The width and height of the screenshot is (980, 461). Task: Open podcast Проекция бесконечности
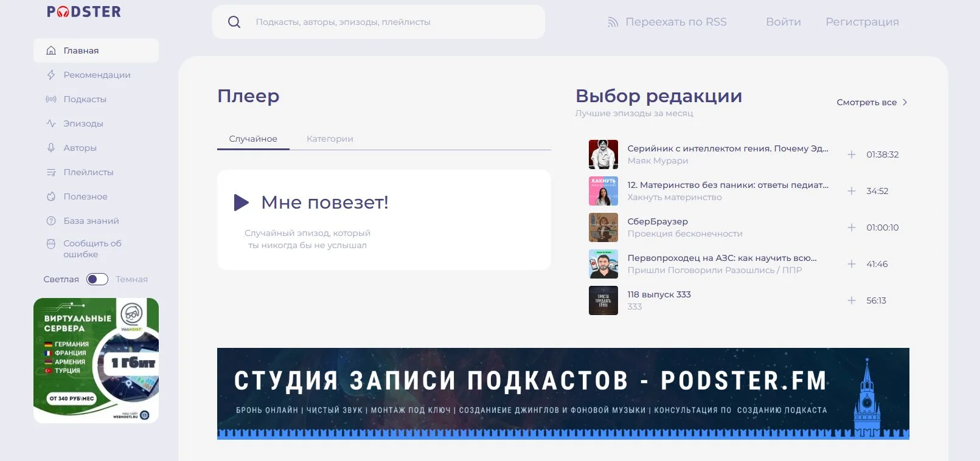[685, 234]
